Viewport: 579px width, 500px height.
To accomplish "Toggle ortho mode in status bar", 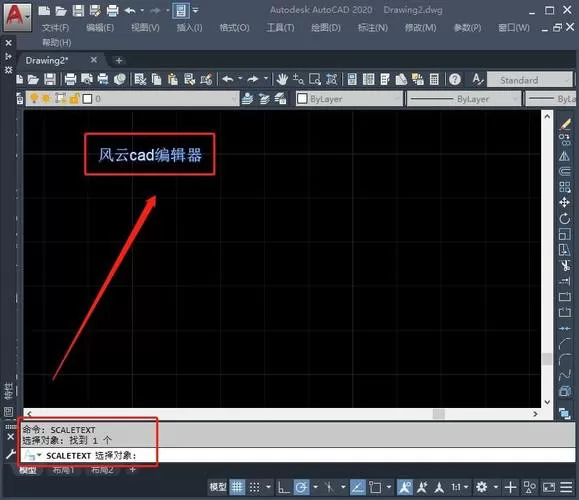I will click(x=283, y=487).
